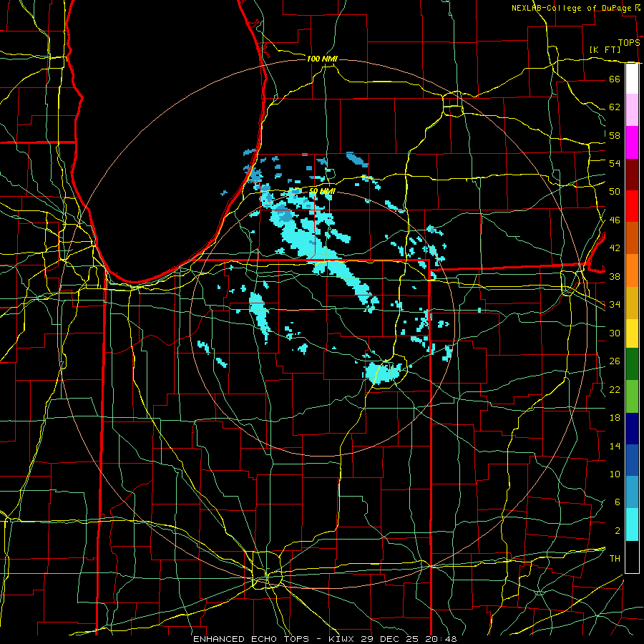Click the white 66 K FT color swatch
This screenshot has height=644, width=644.
tap(632, 79)
